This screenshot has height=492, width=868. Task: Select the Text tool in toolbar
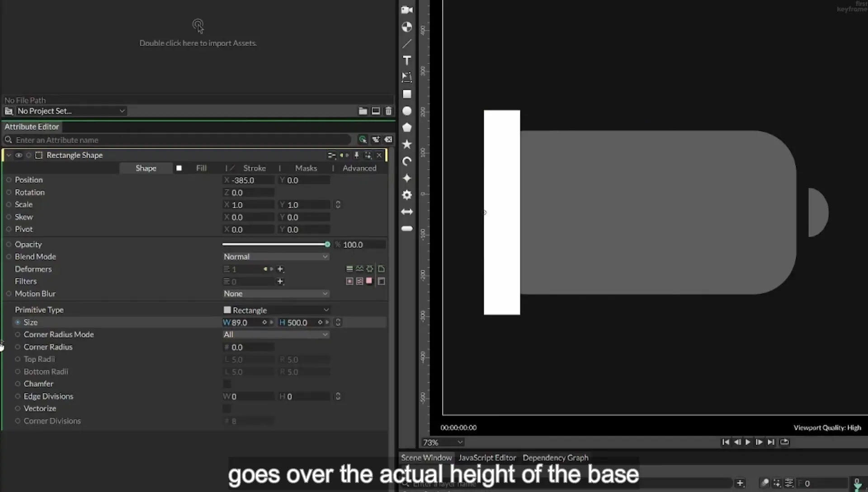click(407, 61)
